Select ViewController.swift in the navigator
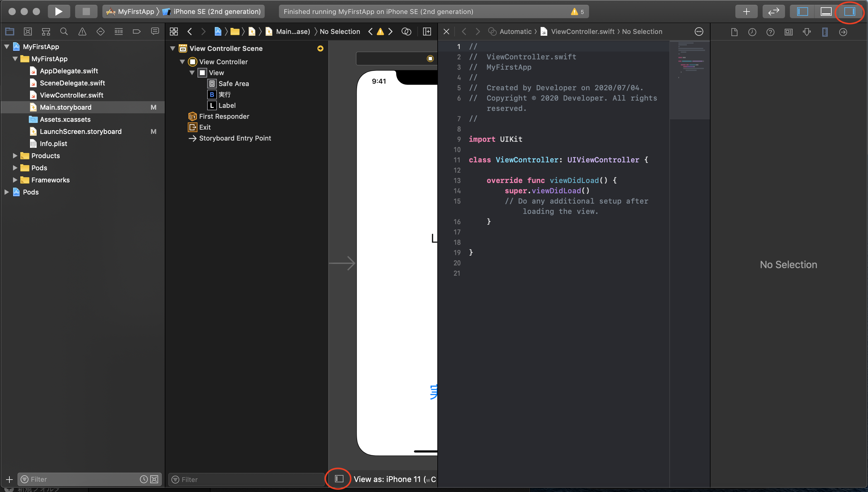Viewport: 868px width, 492px height. point(71,95)
